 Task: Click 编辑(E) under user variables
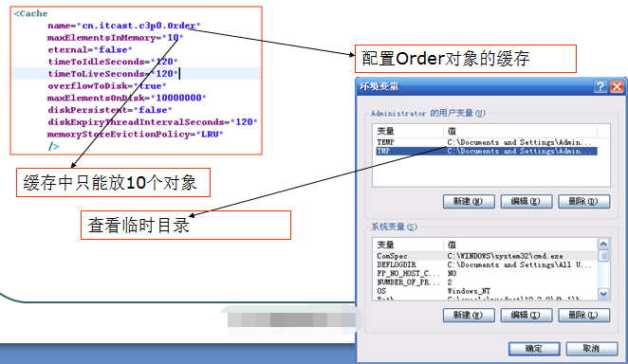click(526, 201)
